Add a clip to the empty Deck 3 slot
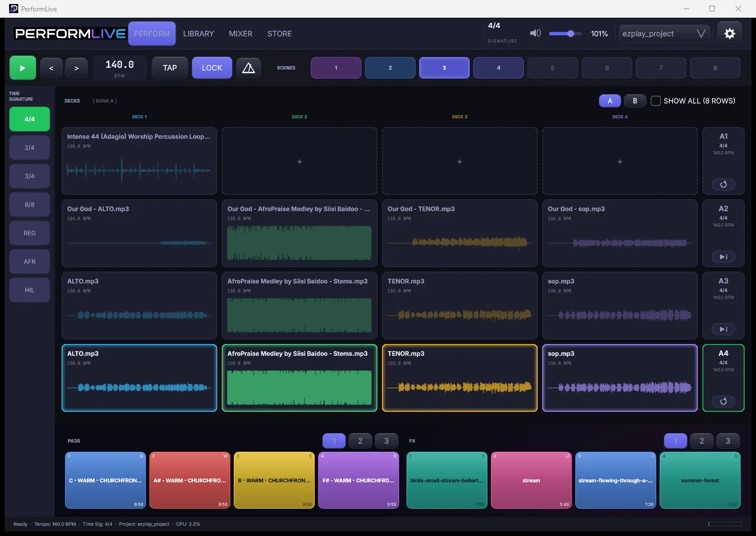The image size is (756, 536). click(460, 161)
